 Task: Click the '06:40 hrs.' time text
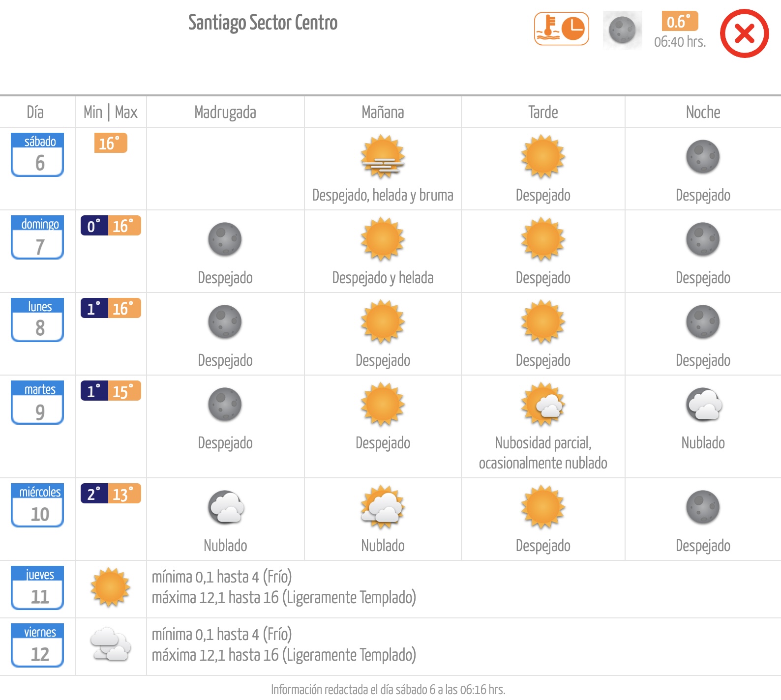680,42
